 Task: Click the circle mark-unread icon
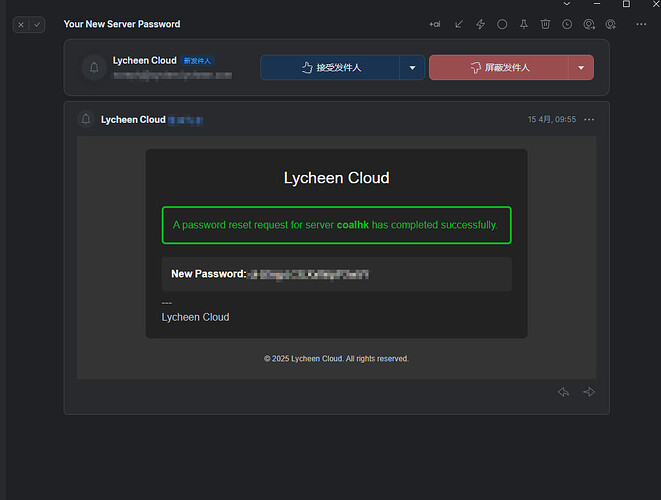(x=502, y=24)
